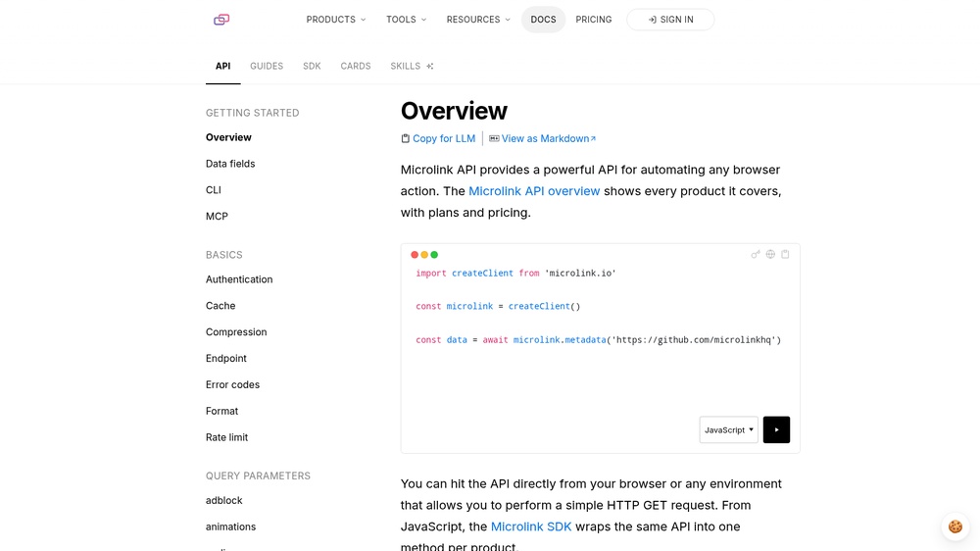Expand the TOOLS menu

click(407, 20)
